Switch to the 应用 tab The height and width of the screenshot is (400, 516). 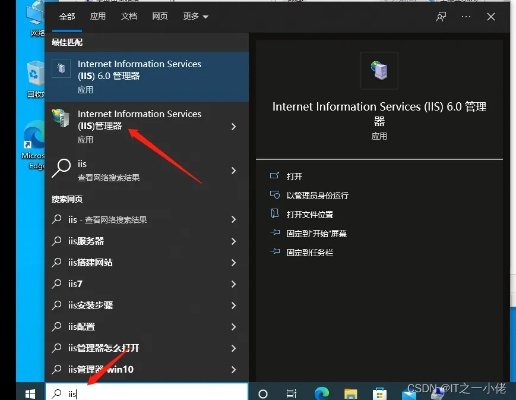pos(98,16)
